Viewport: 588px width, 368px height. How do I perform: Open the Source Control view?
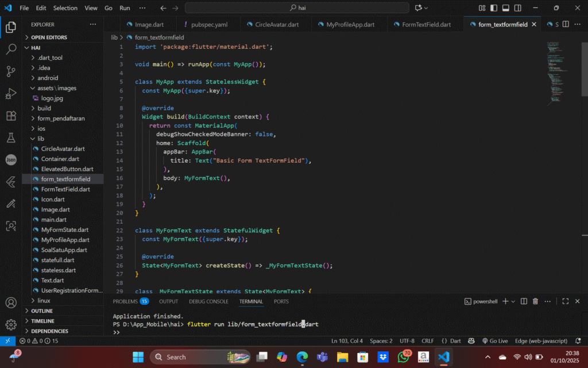coord(11,71)
